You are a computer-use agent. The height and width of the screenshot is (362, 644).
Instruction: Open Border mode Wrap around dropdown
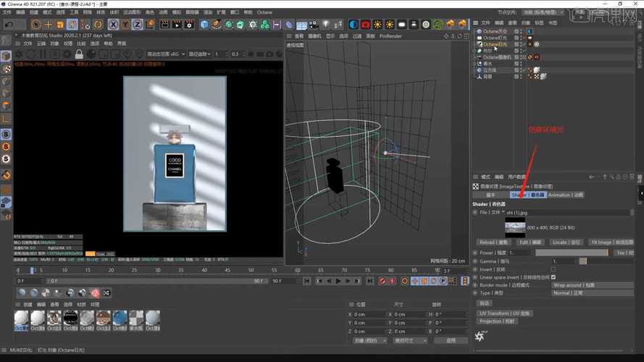tap(592, 285)
